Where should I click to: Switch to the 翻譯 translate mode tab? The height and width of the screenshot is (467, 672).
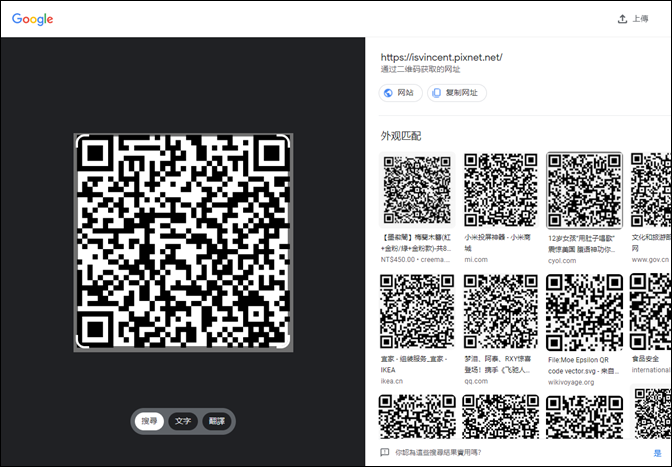217,421
